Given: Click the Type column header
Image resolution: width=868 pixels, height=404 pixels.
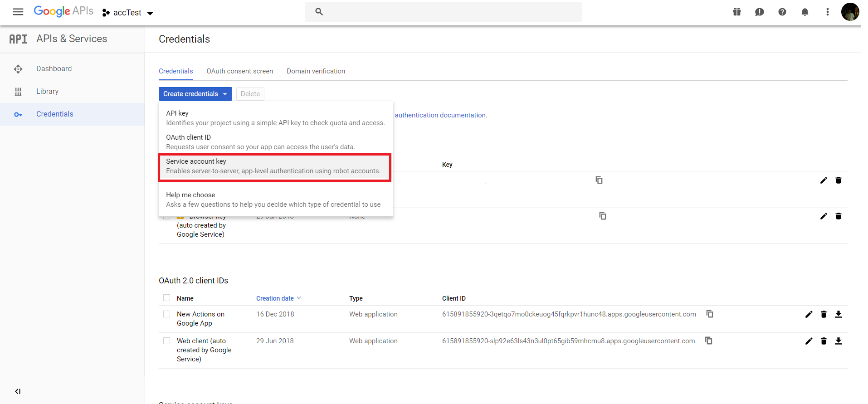Looking at the screenshot, I should point(356,298).
